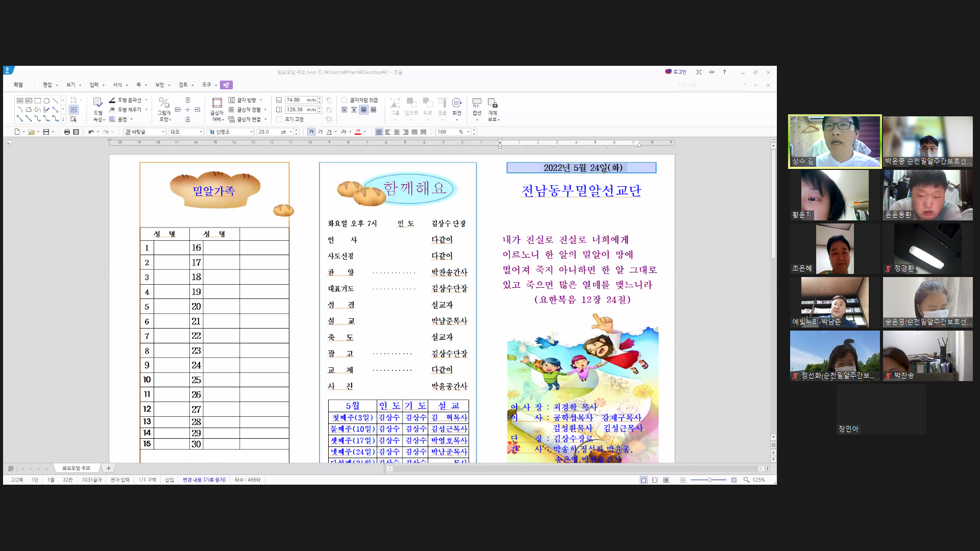This screenshot has width=980, height=551.
Task: Click the print icon
Action: pyautogui.click(x=67, y=132)
